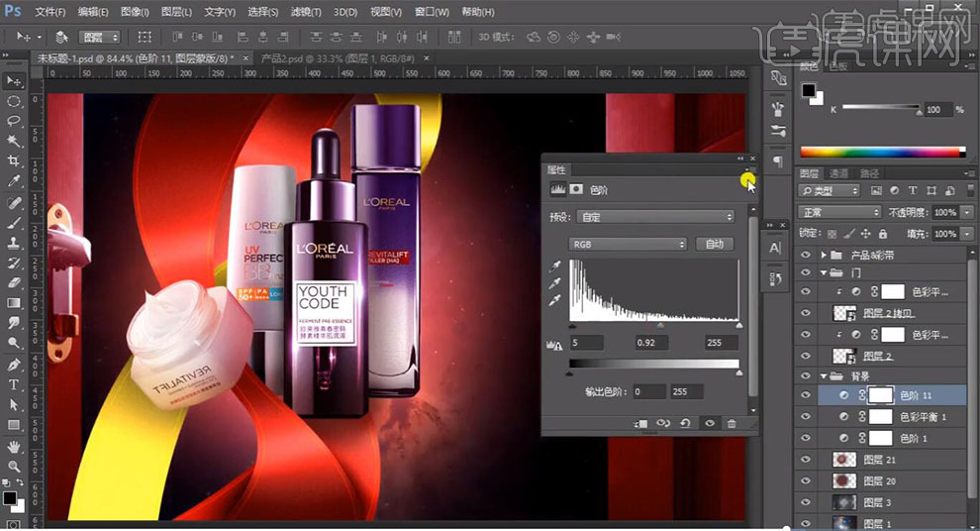This screenshot has width=980, height=531.
Task: Select the Horizontal Type tool
Action: (x=14, y=383)
